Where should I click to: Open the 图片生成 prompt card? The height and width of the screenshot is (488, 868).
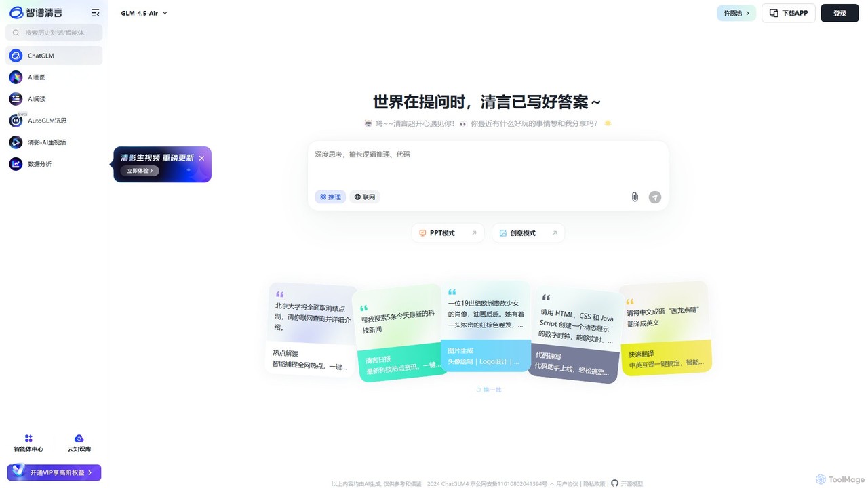point(486,327)
